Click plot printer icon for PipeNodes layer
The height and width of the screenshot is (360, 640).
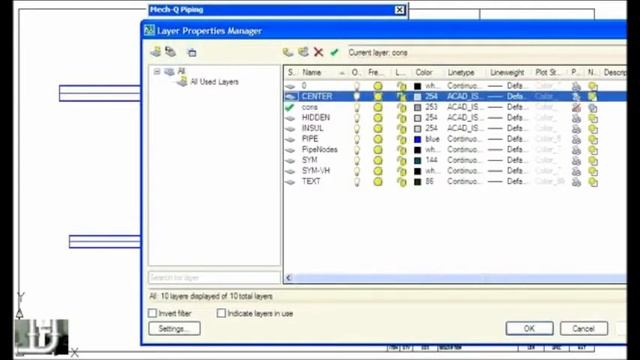click(x=576, y=150)
